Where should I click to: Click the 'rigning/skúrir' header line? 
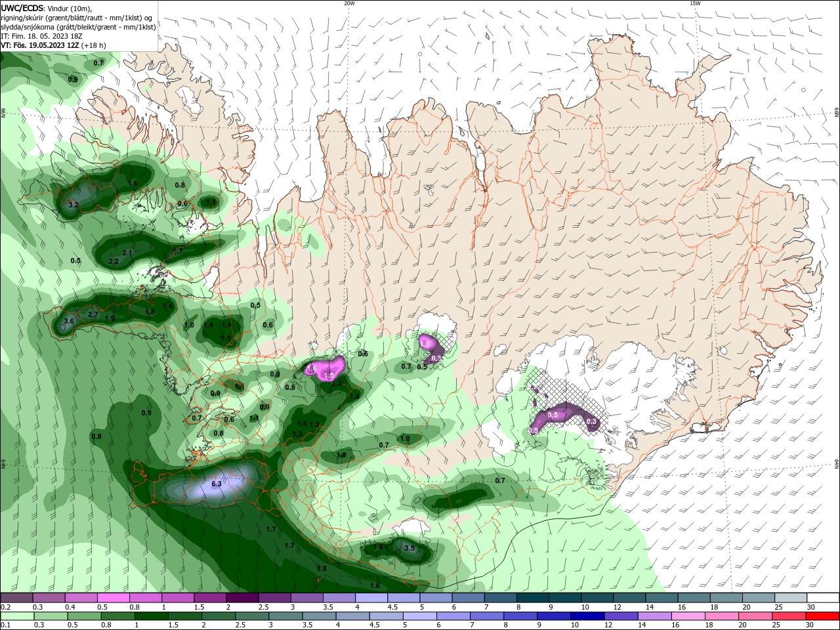[77, 18]
